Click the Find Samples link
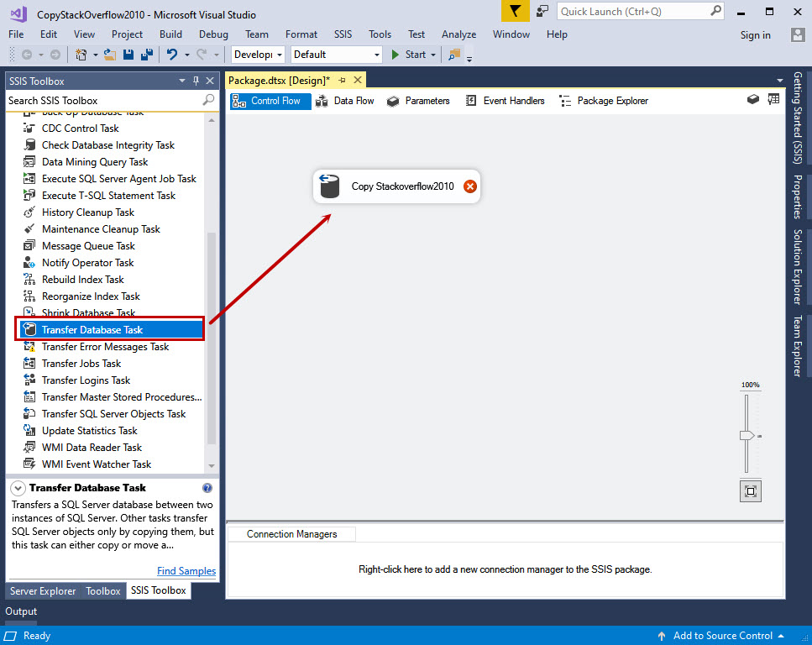812x645 pixels. (x=186, y=570)
